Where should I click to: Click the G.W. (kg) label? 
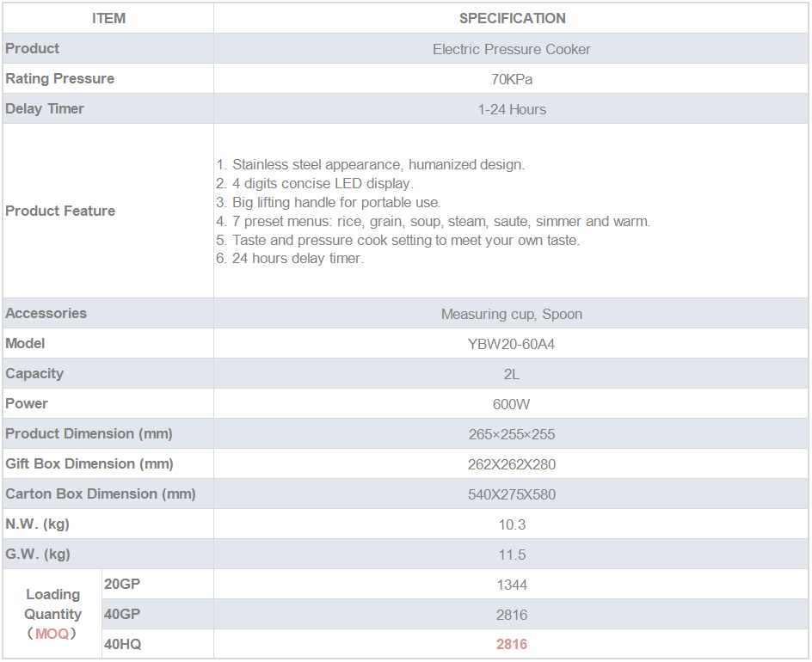pos(38,554)
